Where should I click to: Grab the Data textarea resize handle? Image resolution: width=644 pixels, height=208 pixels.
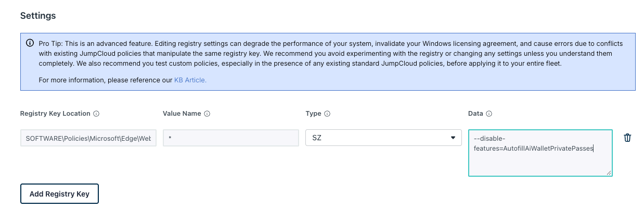coord(608,172)
